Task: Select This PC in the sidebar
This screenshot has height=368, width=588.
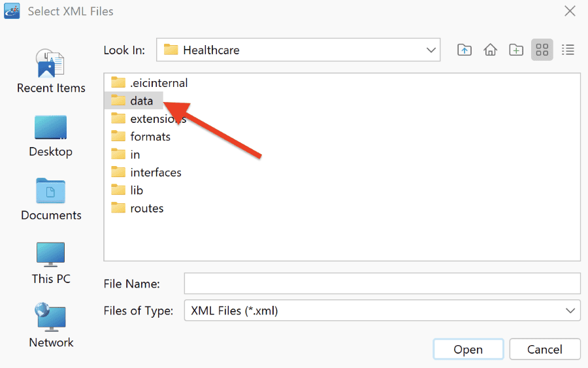Action: [x=51, y=263]
